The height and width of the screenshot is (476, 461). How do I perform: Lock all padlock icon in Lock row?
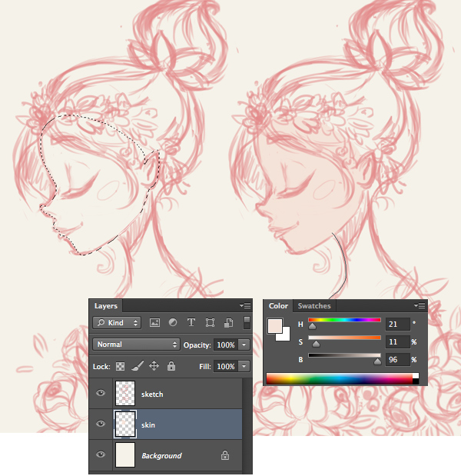171,366
